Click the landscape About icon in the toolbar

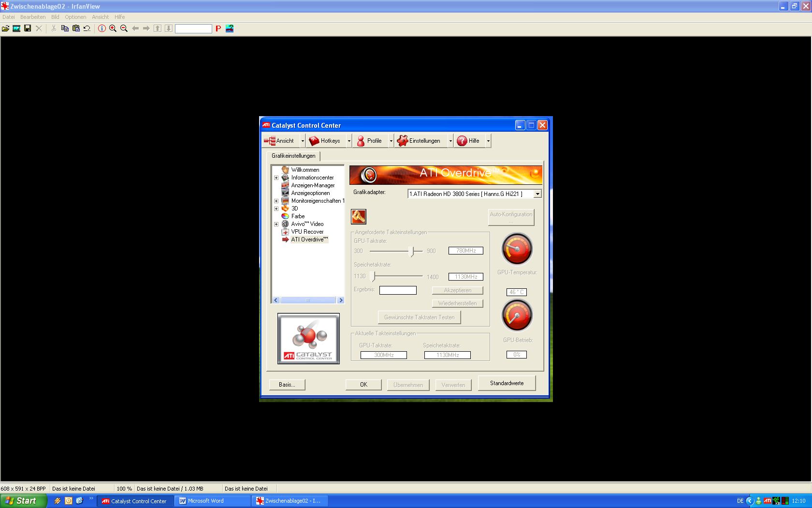pyautogui.click(x=230, y=29)
